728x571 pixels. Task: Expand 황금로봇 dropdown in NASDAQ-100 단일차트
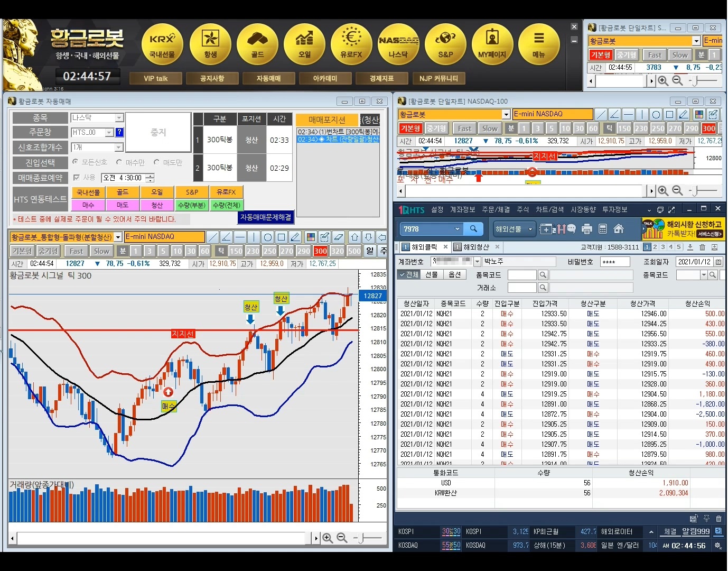pyautogui.click(x=506, y=114)
